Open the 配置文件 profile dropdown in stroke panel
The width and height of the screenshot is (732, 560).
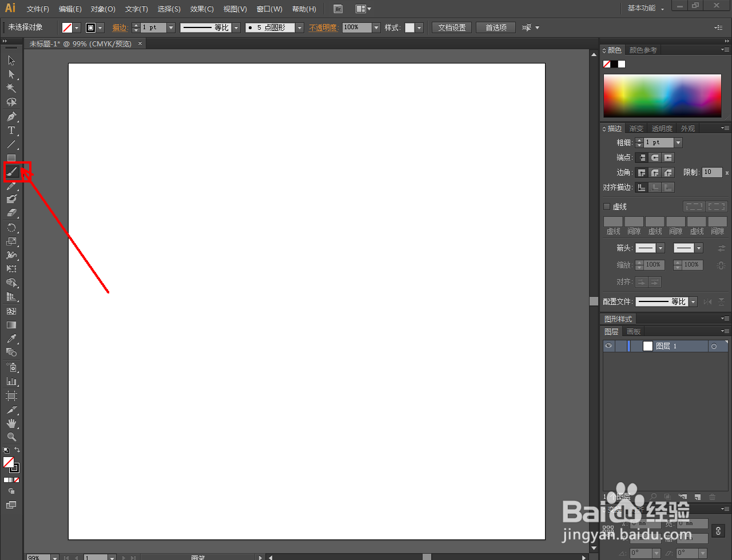[693, 301]
